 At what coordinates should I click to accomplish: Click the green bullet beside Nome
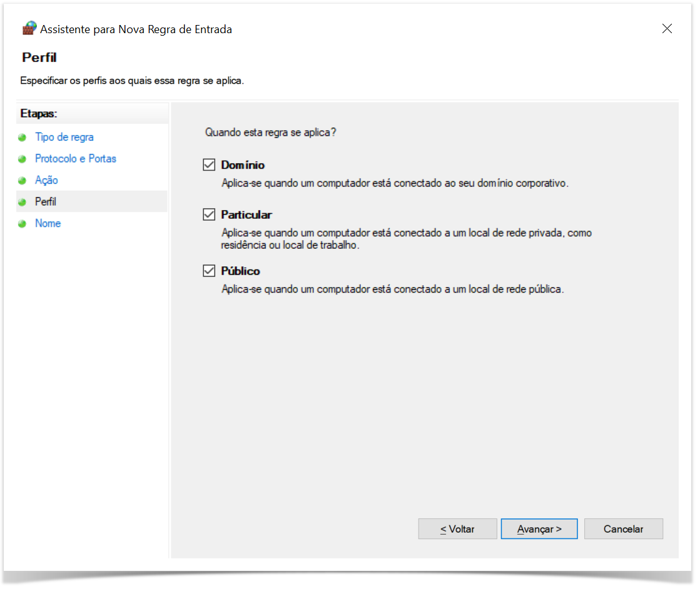(x=23, y=224)
